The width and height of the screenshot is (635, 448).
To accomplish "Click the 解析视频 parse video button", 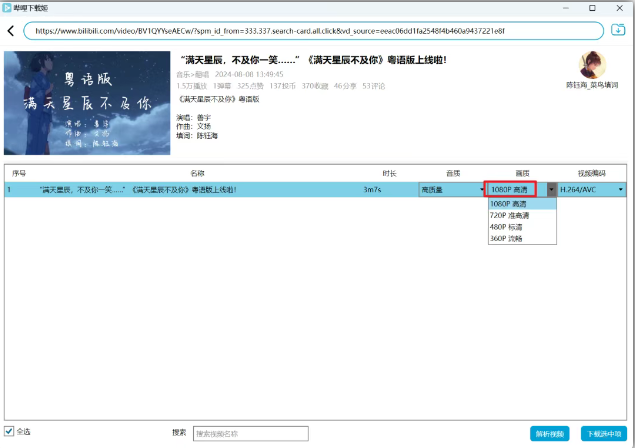I will coord(550,434).
